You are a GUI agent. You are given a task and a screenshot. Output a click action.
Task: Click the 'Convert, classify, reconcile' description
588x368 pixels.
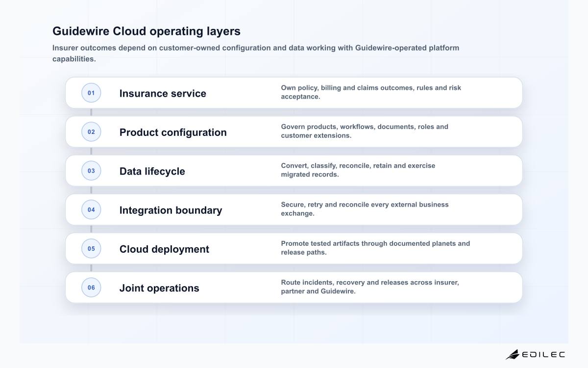(358, 170)
